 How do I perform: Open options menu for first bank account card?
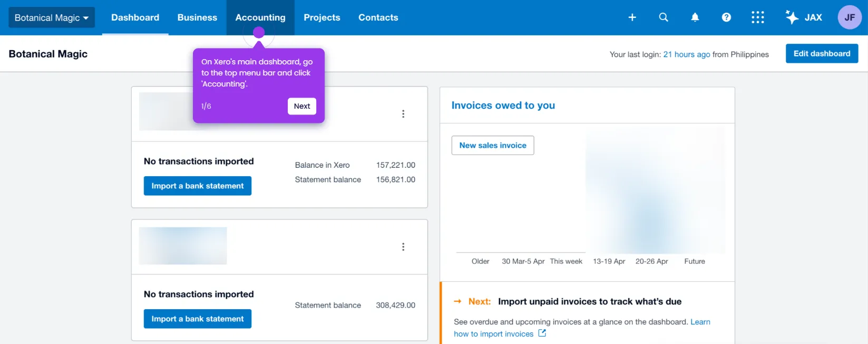click(403, 114)
